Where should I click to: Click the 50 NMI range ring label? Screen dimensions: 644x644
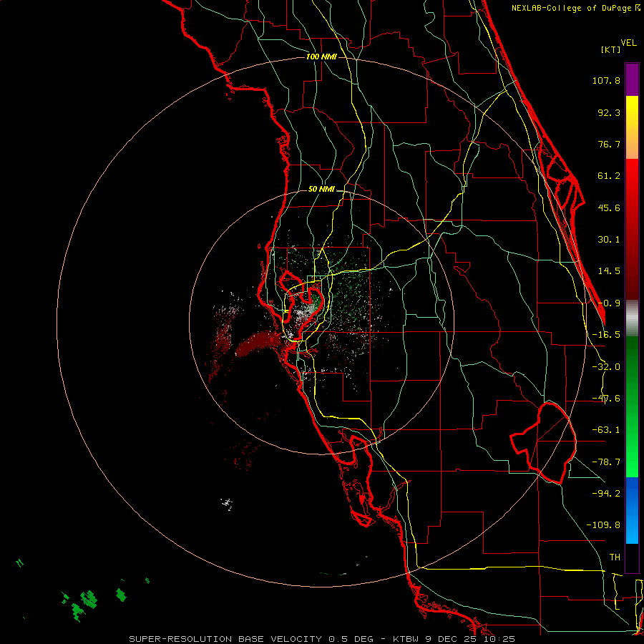click(321, 190)
